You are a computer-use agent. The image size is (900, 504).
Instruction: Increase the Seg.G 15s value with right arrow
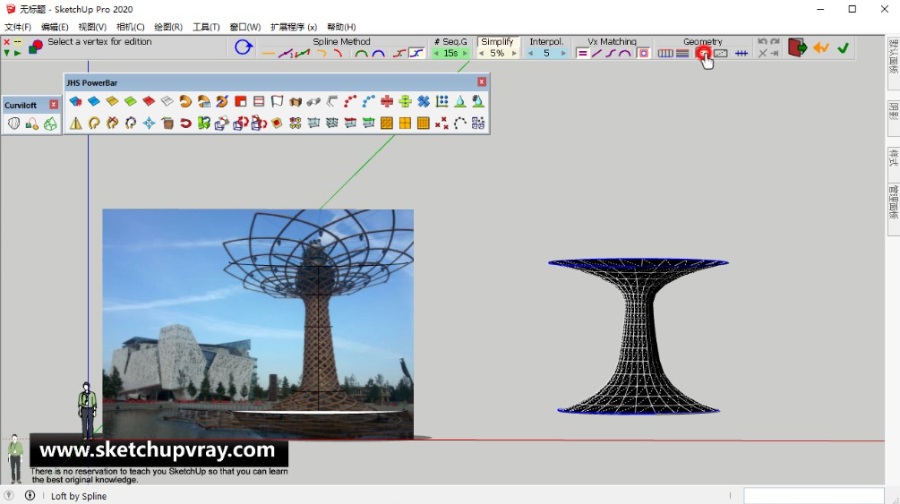(465, 53)
